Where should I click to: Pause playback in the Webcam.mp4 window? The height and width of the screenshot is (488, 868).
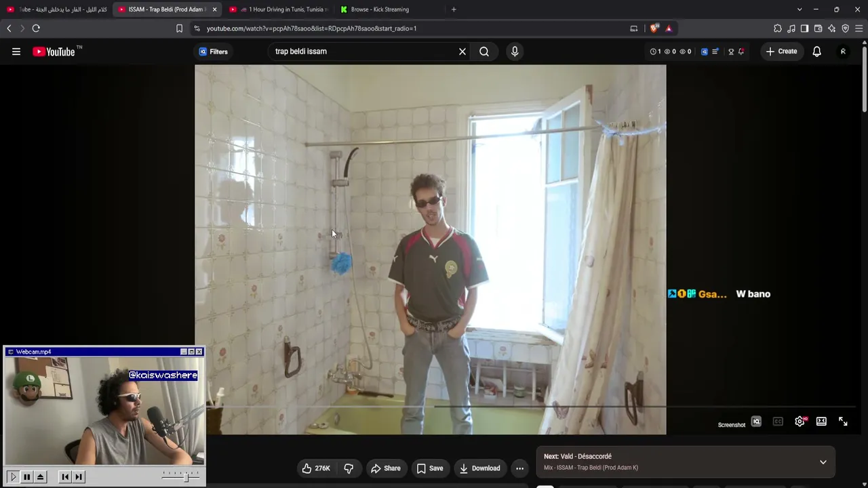point(26,477)
